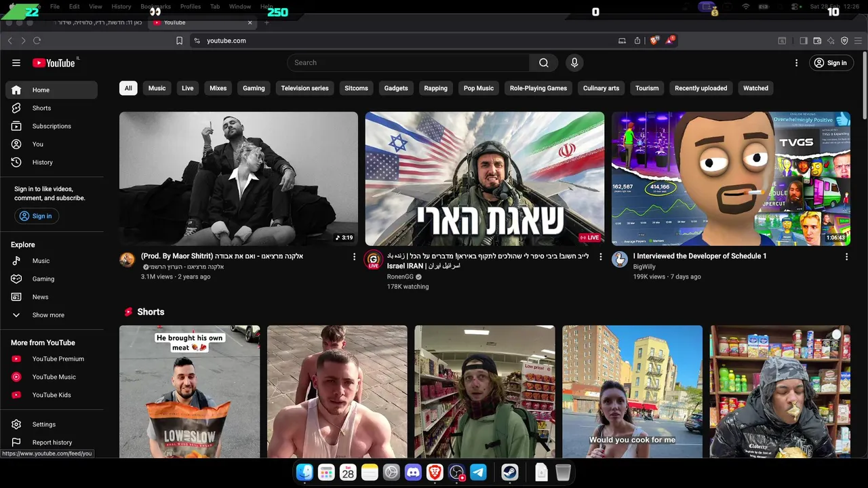Open more actions for the Israel IRAN live video
Viewport: 868px width, 488px height.
tap(600, 257)
